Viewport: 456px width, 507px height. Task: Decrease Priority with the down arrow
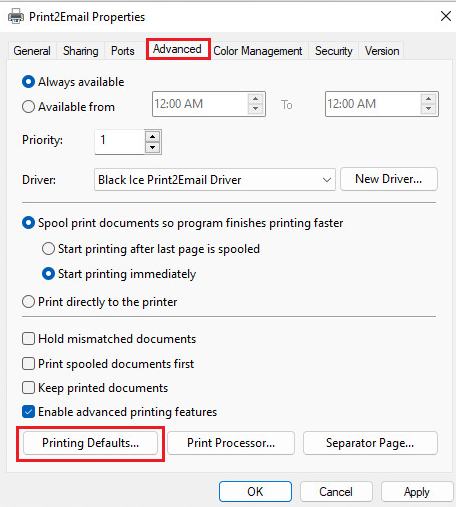(153, 147)
